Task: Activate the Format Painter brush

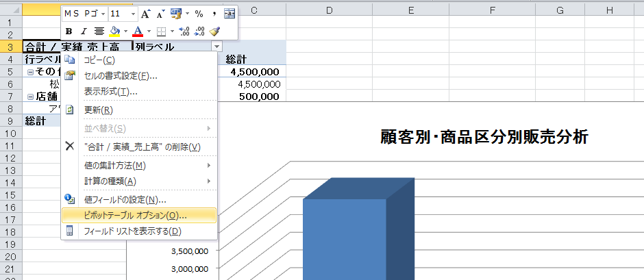Action: [215, 31]
